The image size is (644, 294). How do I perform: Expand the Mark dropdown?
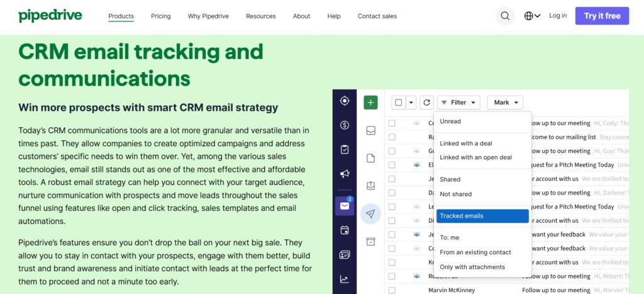[505, 103]
